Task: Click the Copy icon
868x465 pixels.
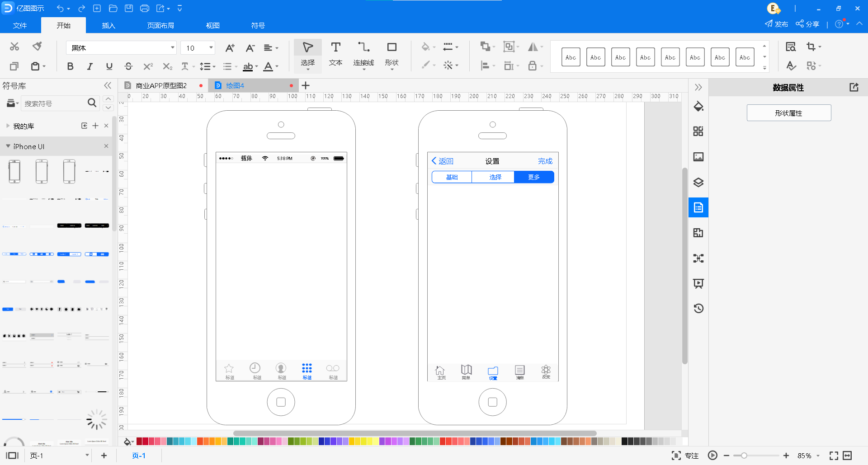Action: pos(14,66)
